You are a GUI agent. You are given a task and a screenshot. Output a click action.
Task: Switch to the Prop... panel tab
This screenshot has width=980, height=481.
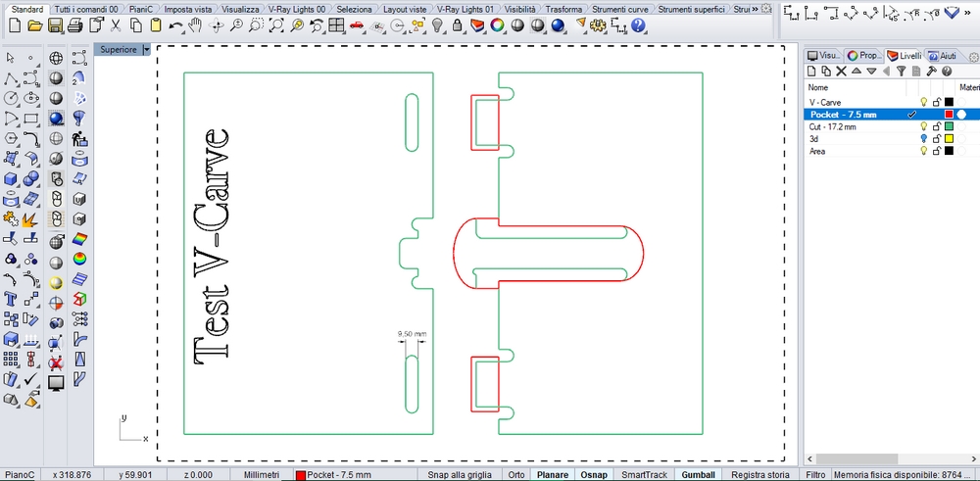863,56
